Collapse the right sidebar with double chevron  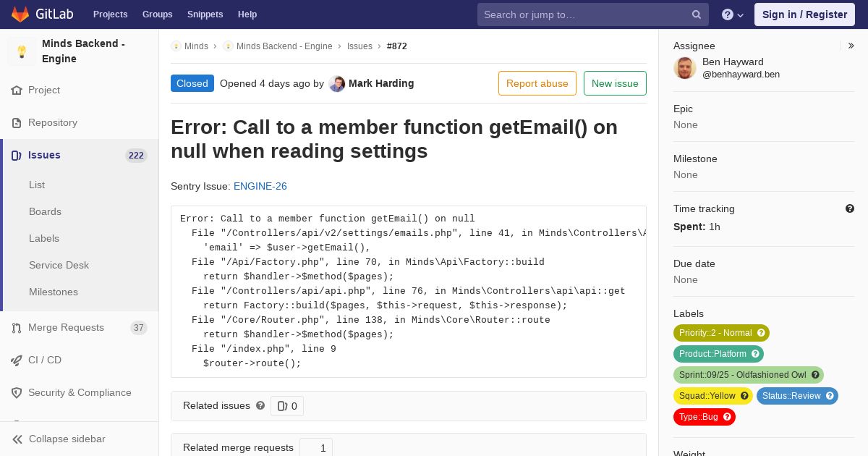[x=851, y=46]
